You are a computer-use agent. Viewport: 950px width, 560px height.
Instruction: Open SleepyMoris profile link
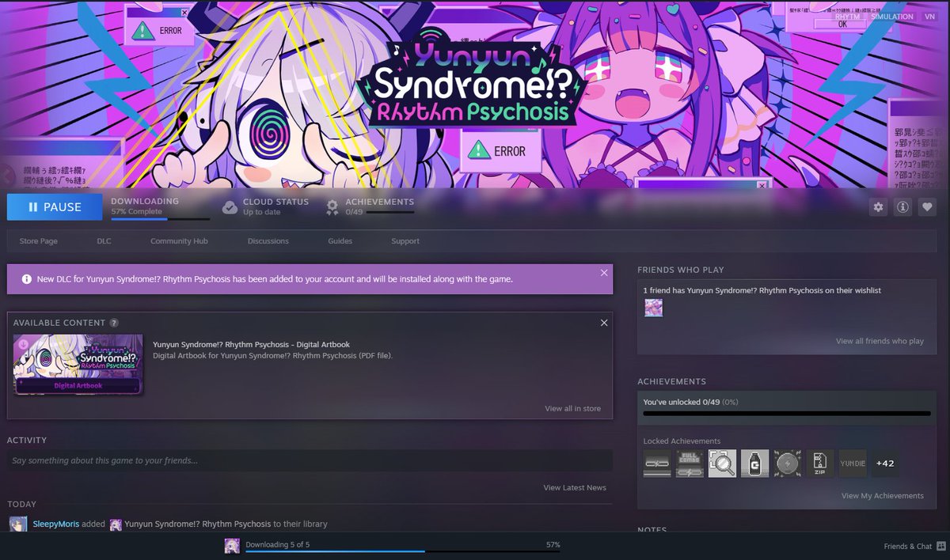[x=55, y=524]
